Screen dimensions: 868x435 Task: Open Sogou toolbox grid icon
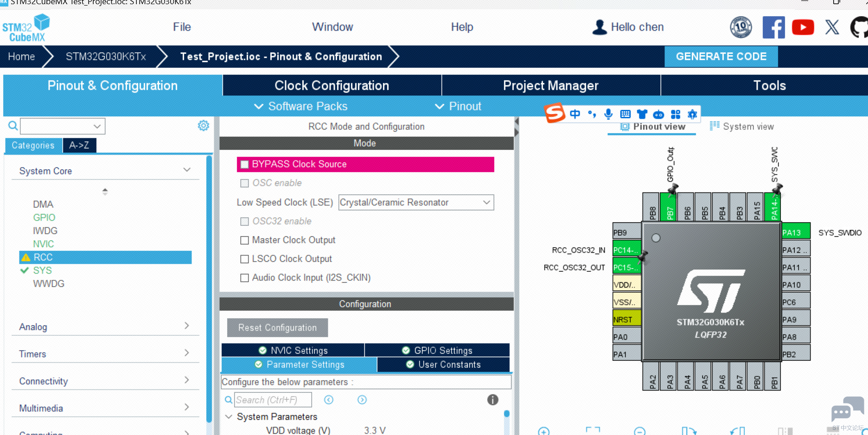coord(676,114)
